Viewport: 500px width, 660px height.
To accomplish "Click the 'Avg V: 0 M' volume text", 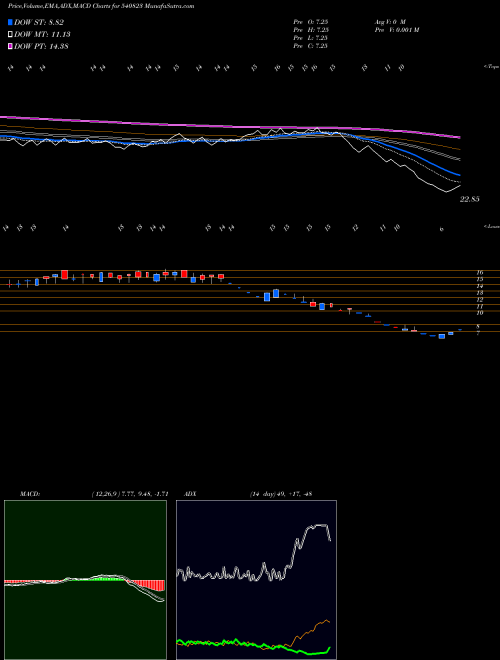I will click(x=389, y=22).
